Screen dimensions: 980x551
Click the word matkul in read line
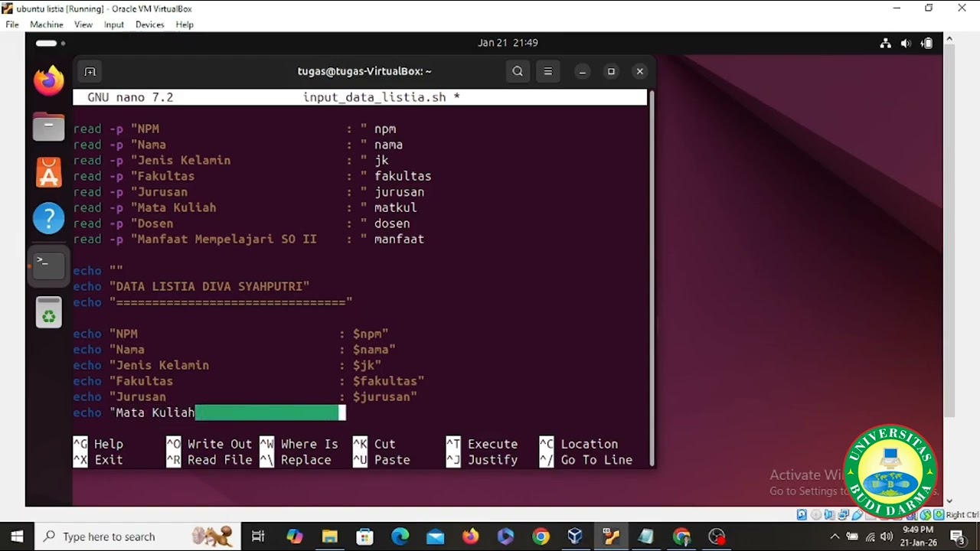[x=395, y=208]
